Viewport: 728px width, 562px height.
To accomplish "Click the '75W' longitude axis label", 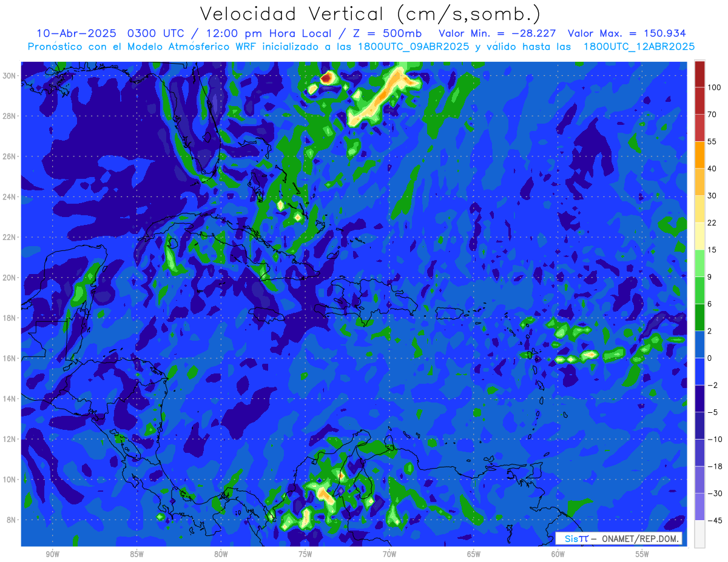I will tap(305, 554).
